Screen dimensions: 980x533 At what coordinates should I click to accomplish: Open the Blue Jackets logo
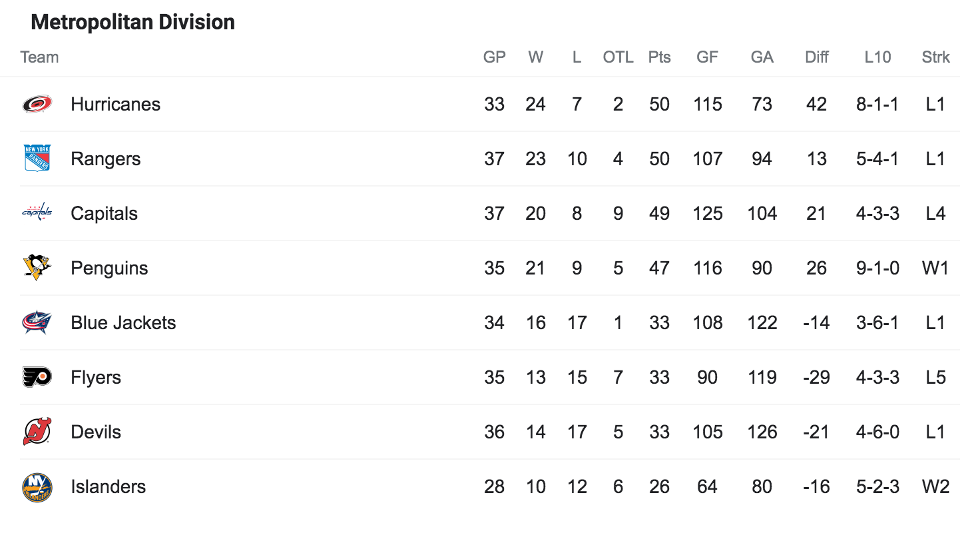37,322
